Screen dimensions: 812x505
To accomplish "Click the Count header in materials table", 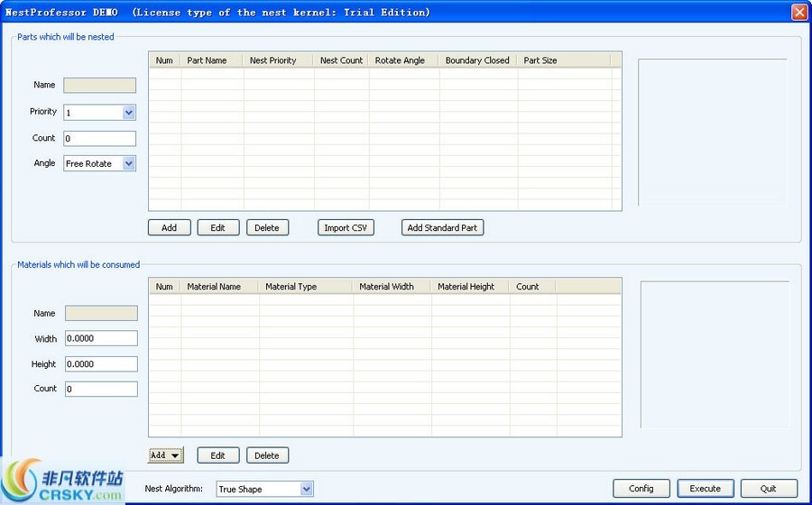I will 533,287.
